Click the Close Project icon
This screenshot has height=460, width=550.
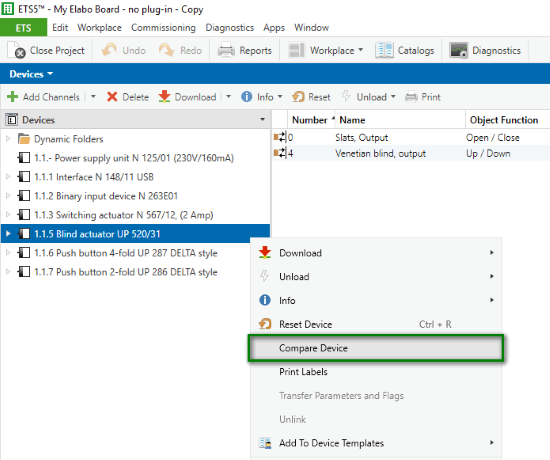(x=16, y=50)
